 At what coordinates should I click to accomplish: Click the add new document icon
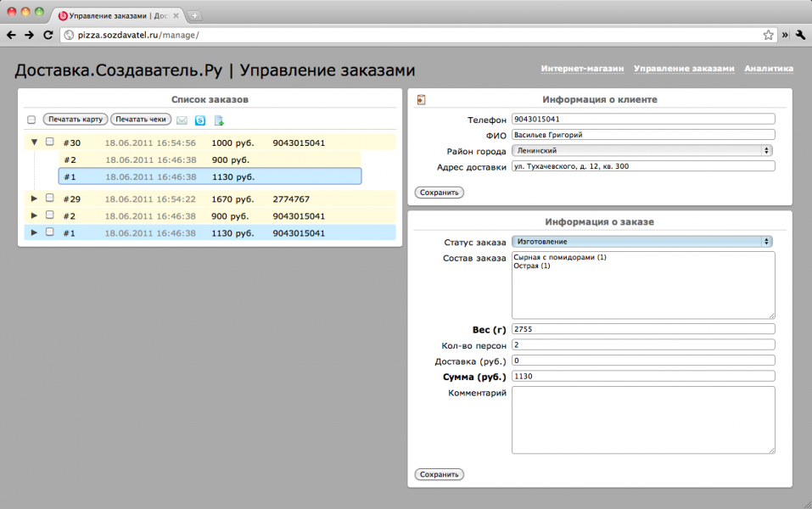click(219, 120)
